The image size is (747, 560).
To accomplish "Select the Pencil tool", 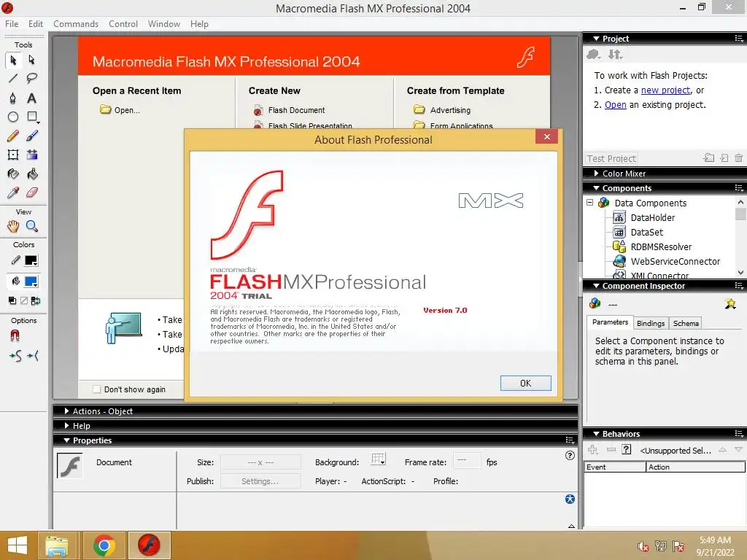I will [13, 136].
